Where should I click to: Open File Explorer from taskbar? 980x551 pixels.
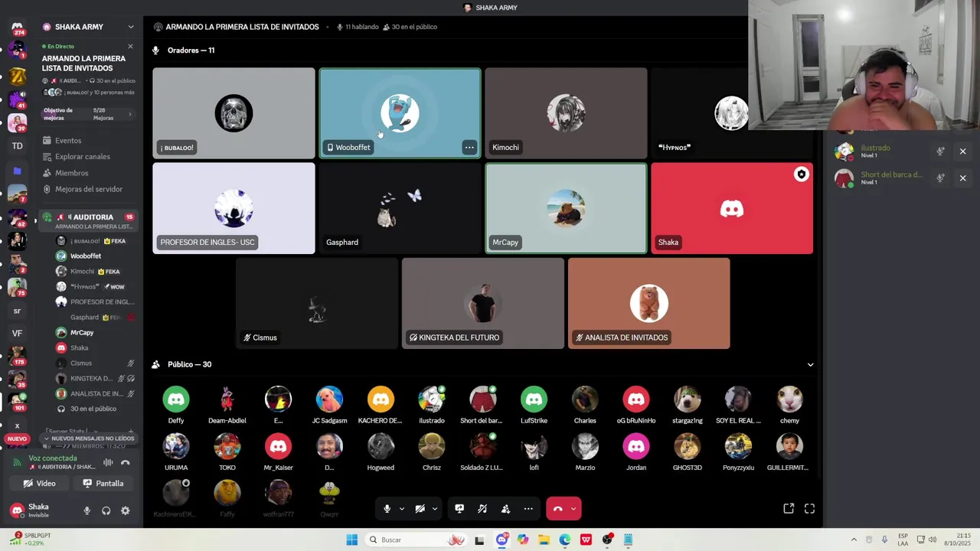(544, 540)
